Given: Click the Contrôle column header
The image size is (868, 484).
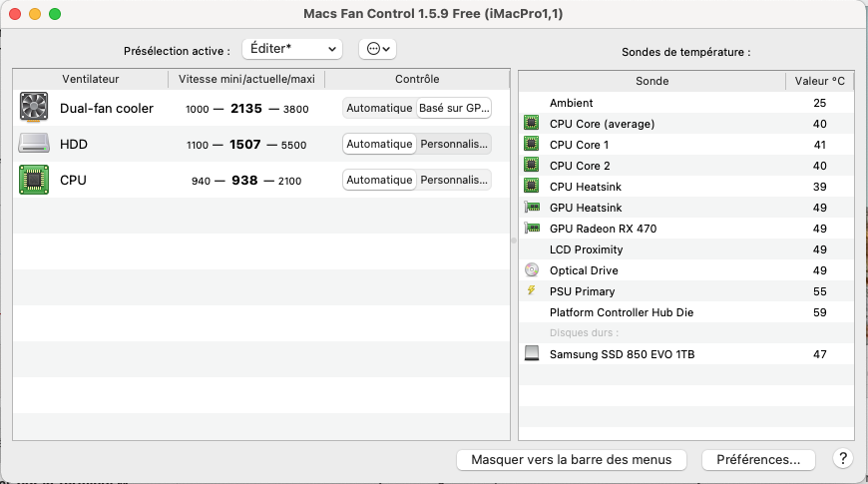Looking at the screenshot, I should [417, 79].
